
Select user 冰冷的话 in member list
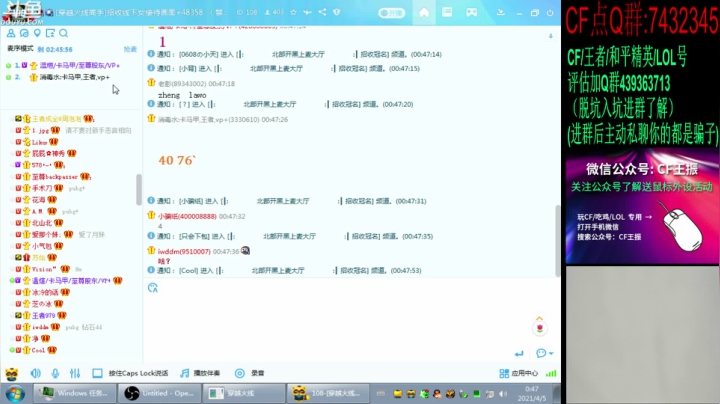(45, 292)
